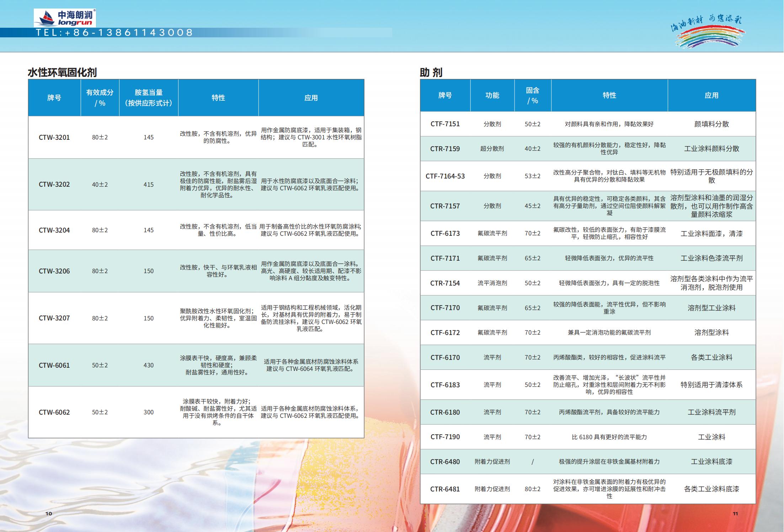Image resolution: width=784 pixels, height=532 pixels.
Task: Click the 有效成分 column header
Action: point(100,98)
